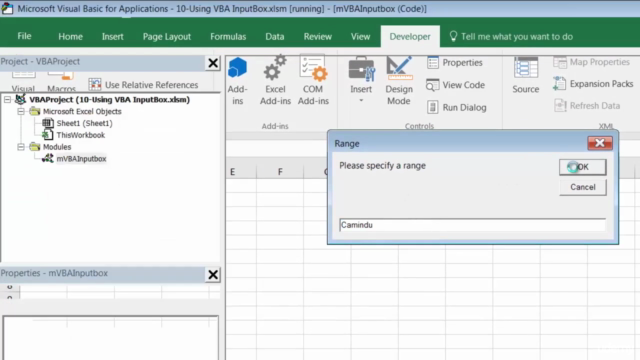Screen dimensions: 640x360
Task: Click the Insert controls toolbox icon
Action: (x=361, y=69)
